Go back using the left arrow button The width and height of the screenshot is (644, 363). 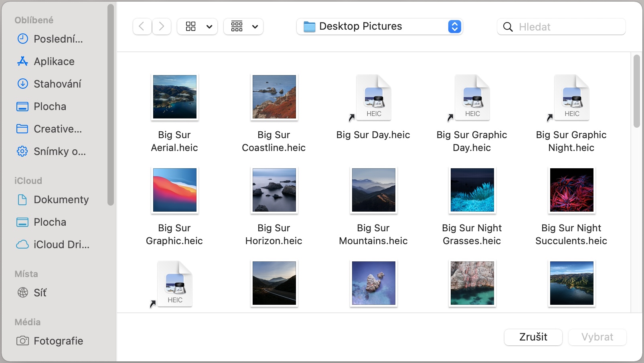click(142, 27)
